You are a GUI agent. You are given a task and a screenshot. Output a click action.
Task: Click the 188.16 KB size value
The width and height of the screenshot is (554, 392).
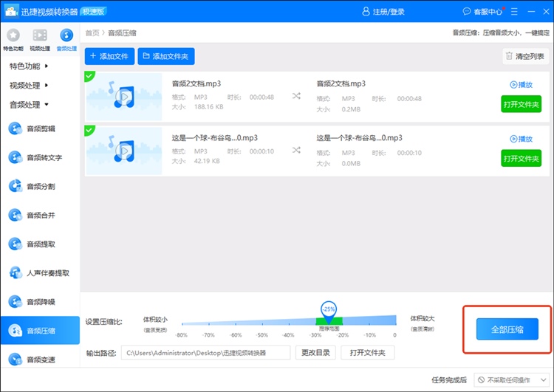pos(209,107)
